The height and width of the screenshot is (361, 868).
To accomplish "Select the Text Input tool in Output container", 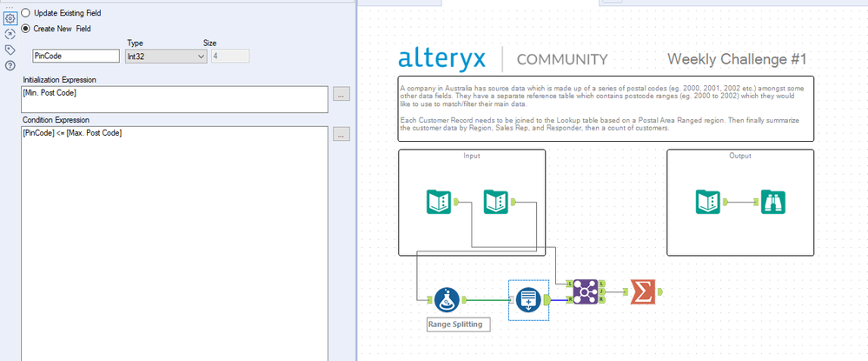I will pos(707,201).
